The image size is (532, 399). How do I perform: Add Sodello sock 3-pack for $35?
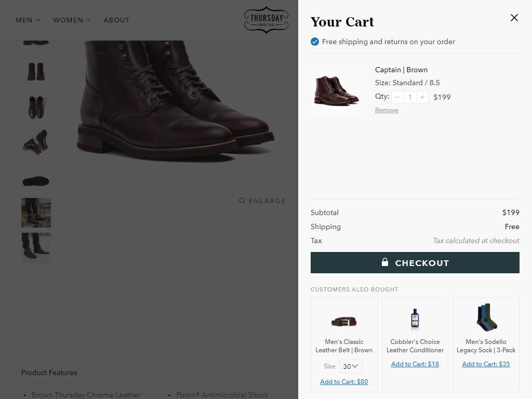(x=486, y=364)
